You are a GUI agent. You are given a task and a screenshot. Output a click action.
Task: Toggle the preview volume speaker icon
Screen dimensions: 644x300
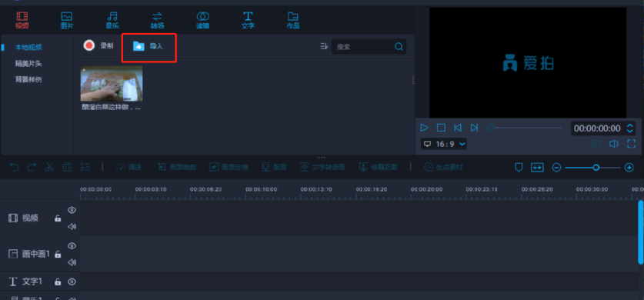pos(613,144)
